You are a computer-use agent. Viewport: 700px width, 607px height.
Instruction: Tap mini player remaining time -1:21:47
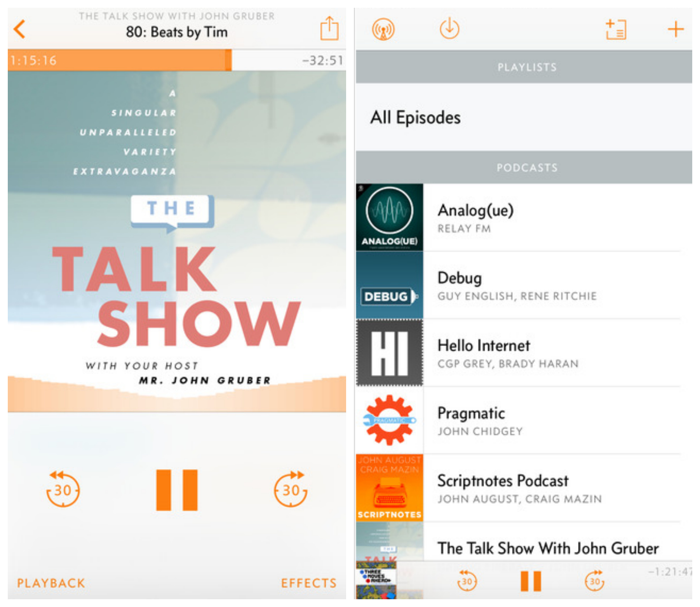point(670,572)
